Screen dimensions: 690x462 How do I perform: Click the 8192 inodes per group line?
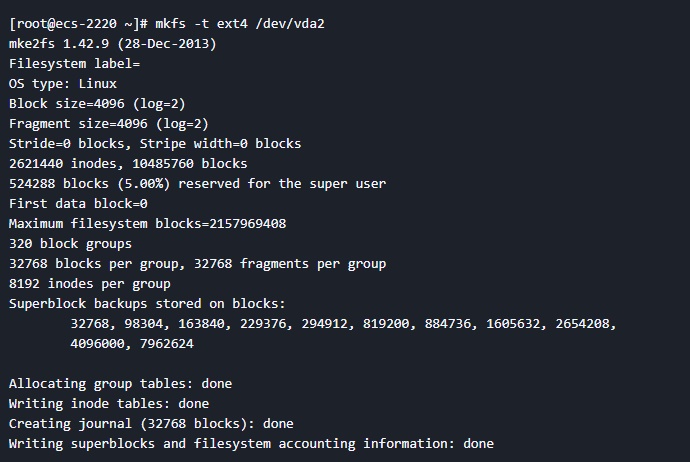[90, 284]
